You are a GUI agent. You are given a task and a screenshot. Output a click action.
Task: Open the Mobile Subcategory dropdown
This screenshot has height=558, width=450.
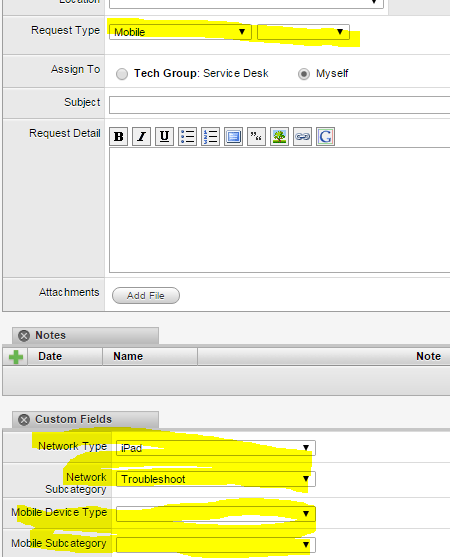[216, 544]
